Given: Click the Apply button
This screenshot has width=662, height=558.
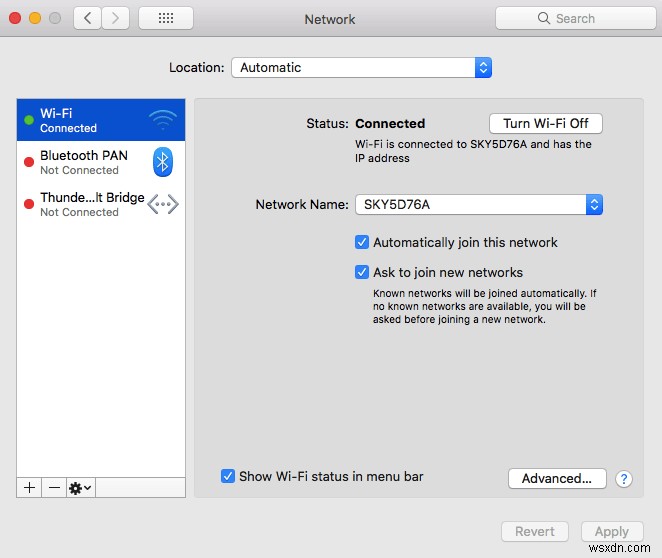Looking at the screenshot, I should click(x=612, y=531).
